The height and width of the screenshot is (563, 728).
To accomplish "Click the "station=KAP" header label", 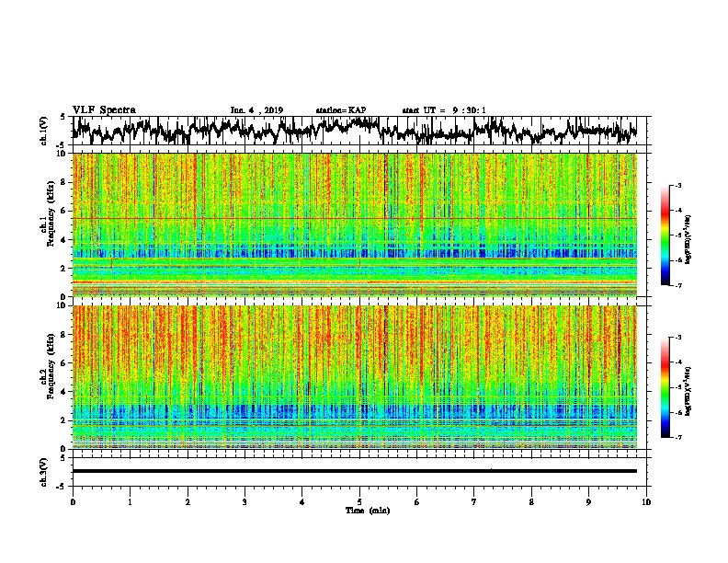I will coord(341,110).
